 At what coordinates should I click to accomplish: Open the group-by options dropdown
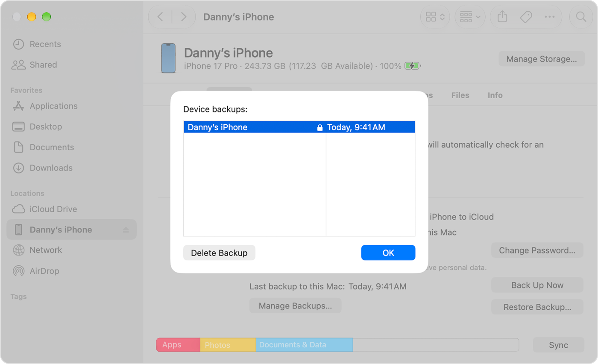(x=470, y=17)
